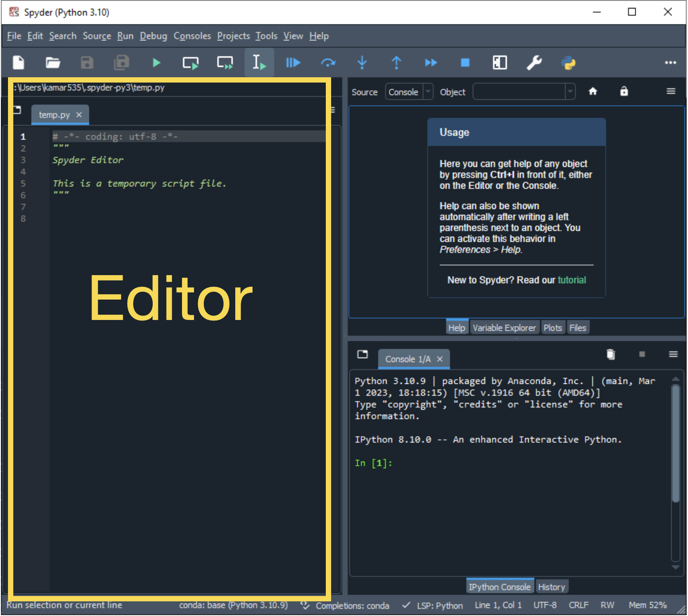Close the temp.py editor tab
Screen dimensions: 688x616
point(79,115)
